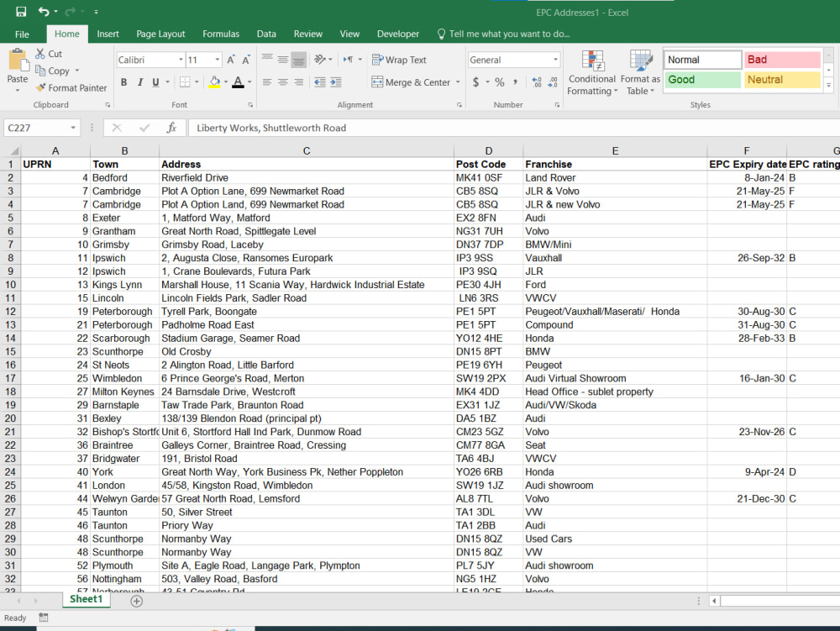
Task: Switch to the Formulas tab
Action: point(221,34)
